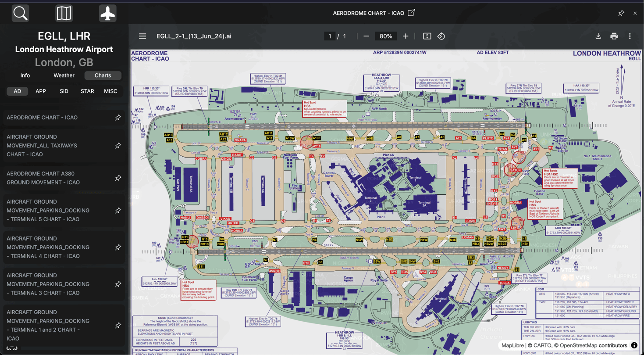Zoom out with the minus button

coord(366,36)
